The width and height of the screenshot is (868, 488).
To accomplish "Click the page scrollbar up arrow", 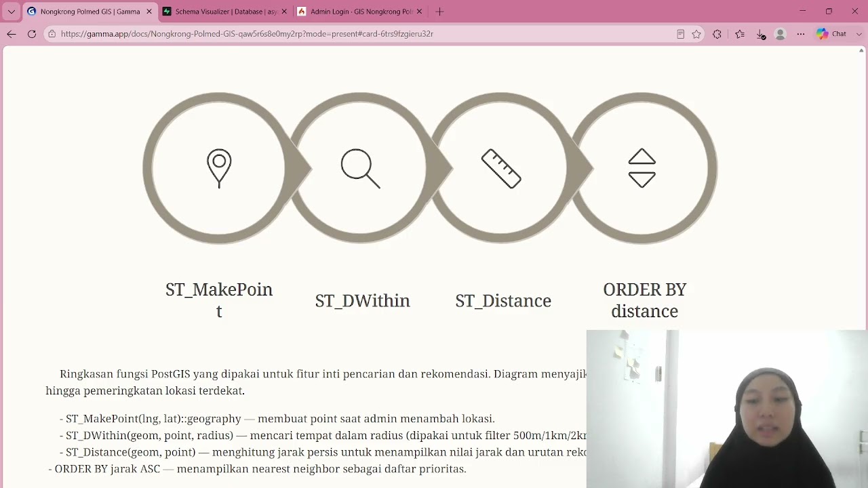I will coord(862,50).
